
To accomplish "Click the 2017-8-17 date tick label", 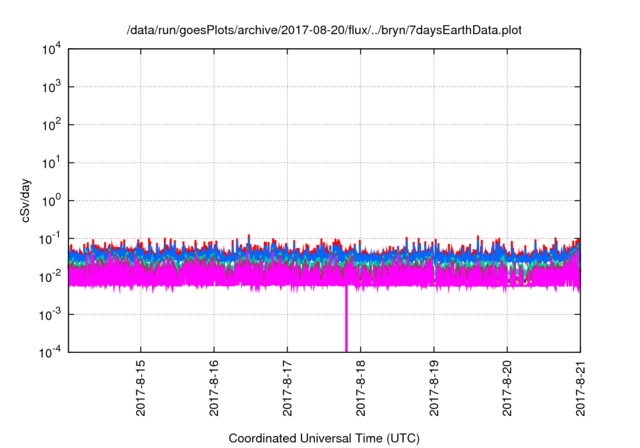I will click(287, 388).
